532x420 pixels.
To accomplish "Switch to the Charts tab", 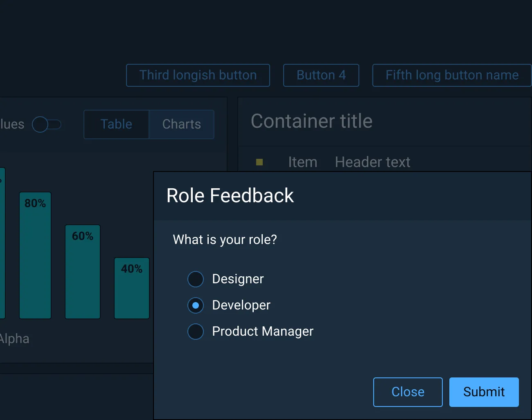I will click(181, 124).
